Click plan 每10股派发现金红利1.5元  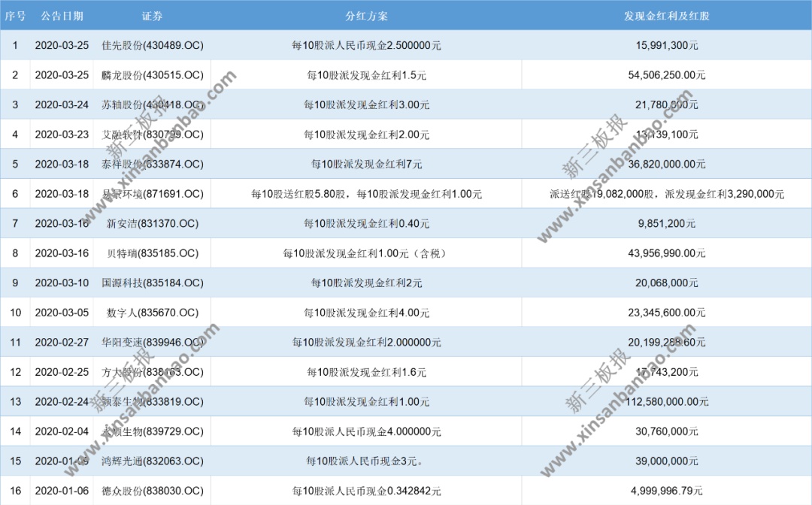[x=367, y=75]
